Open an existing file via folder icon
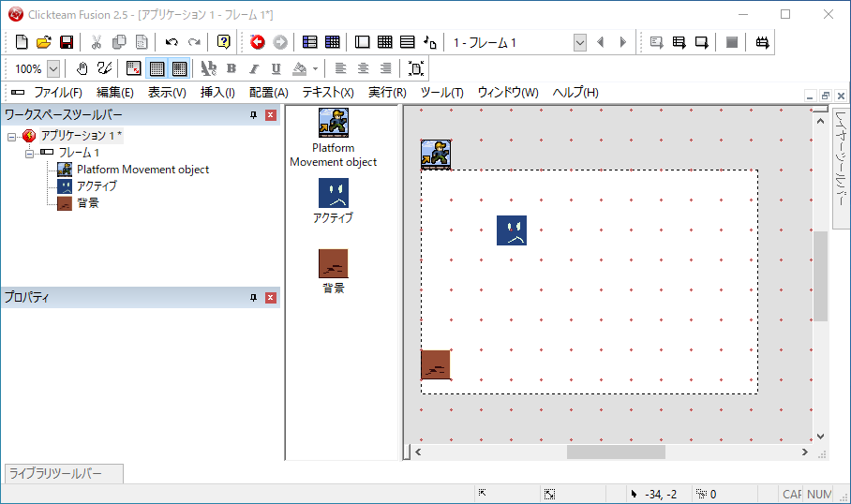Image resolution: width=851 pixels, height=504 pixels. coord(44,42)
